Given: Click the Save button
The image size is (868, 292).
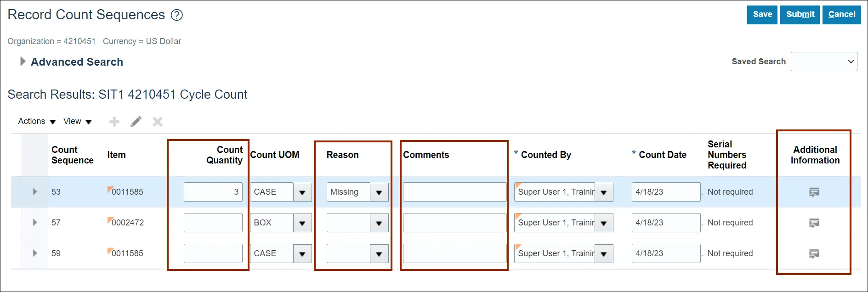Looking at the screenshot, I should (x=762, y=15).
